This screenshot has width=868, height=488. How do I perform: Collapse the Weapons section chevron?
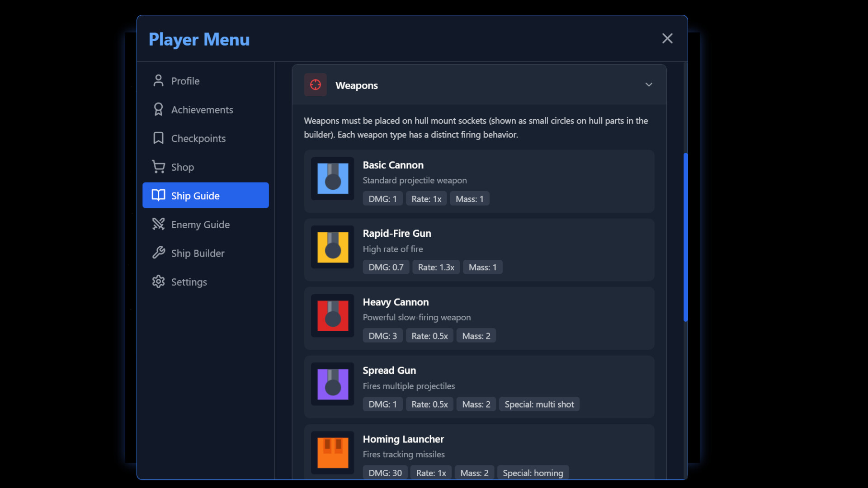(x=649, y=85)
